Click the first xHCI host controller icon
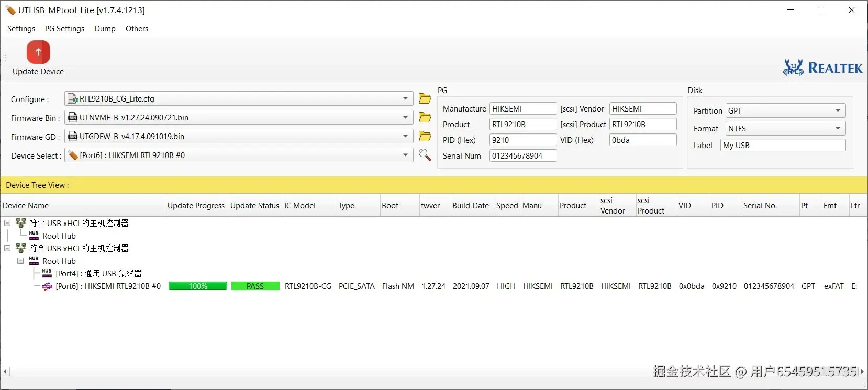 (21, 223)
